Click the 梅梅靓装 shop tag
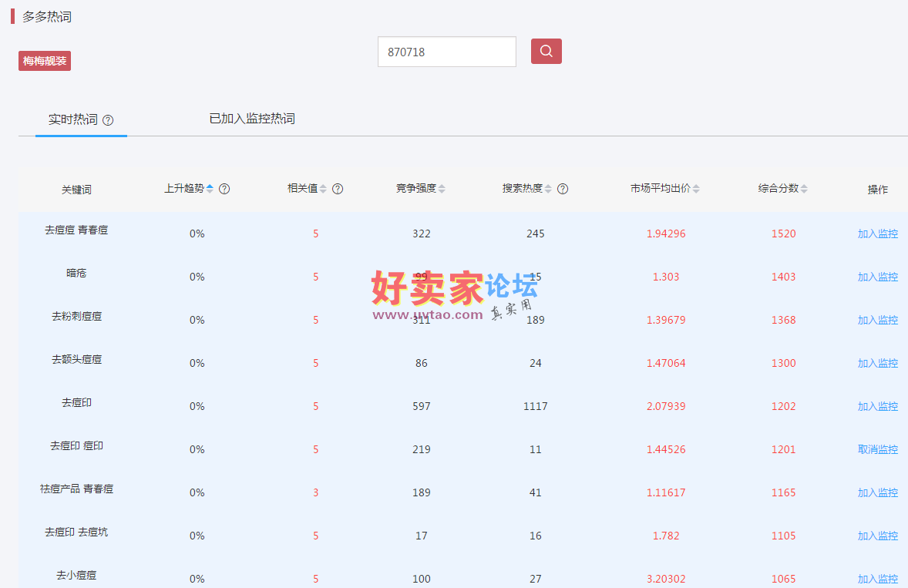The height and width of the screenshot is (588, 908). pyautogui.click(x=45, y=61)
